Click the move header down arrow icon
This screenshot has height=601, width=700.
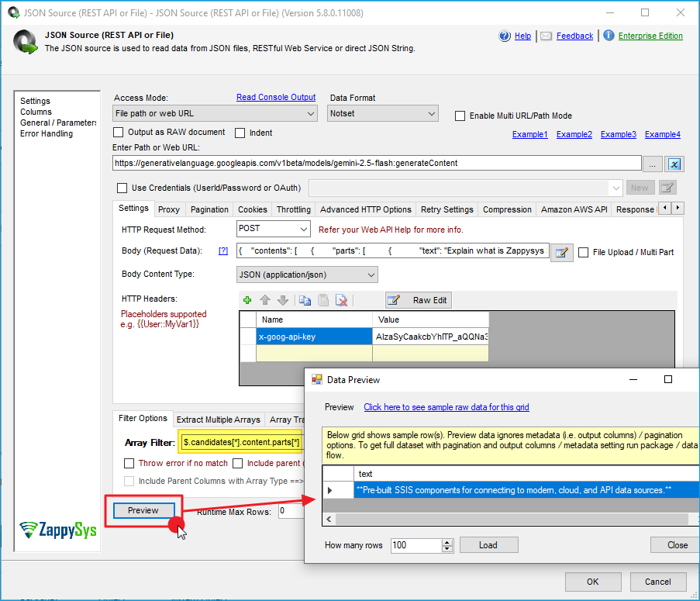point(282,300)
